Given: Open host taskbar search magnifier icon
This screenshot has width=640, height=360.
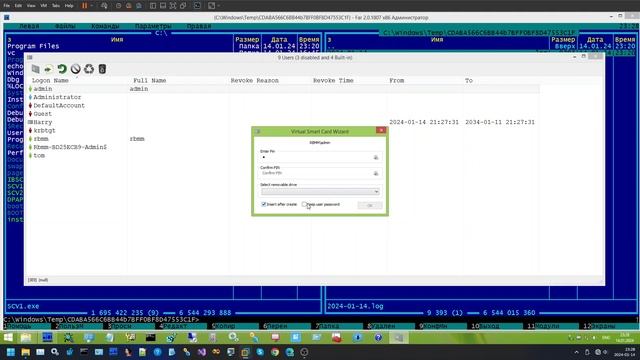Looking at the screenshot, I should (55, 352).
